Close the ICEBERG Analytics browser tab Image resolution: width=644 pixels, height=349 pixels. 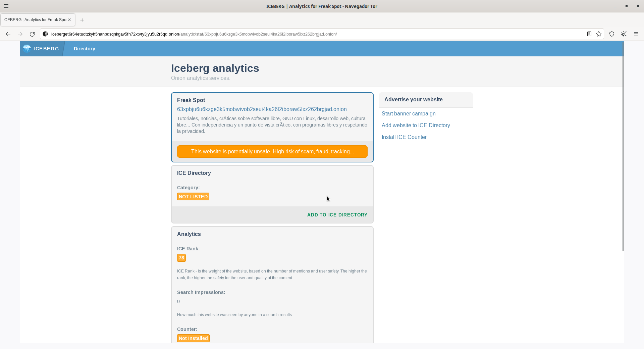[69, 20]
